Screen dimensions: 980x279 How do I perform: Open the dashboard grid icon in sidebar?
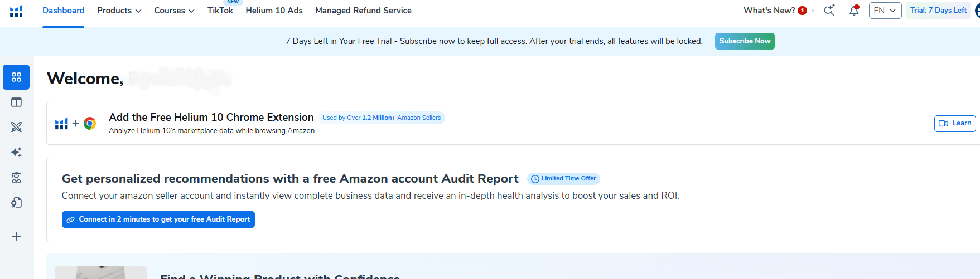(x=16, y=77)
